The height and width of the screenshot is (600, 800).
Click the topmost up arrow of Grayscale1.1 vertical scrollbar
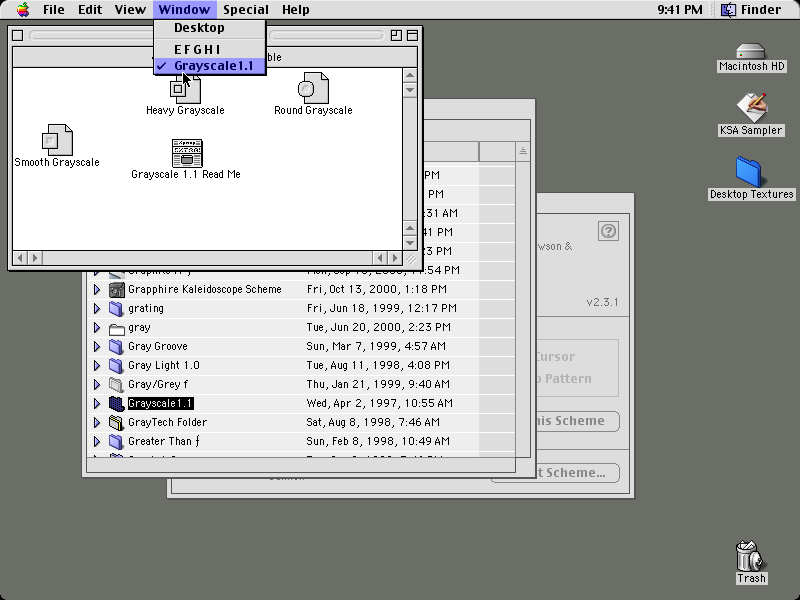(x=410, y=76)
